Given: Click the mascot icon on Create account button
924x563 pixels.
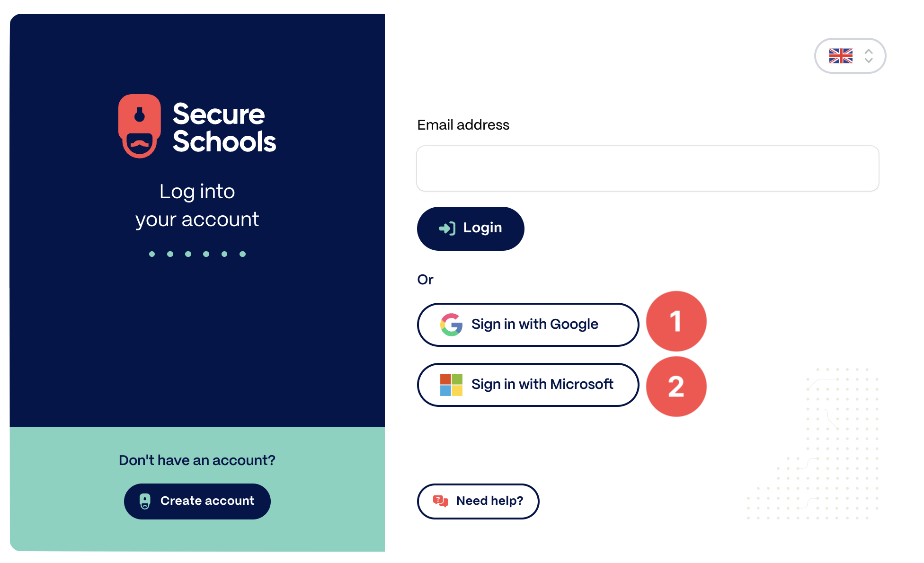Looking at the screenshot, I should [145, 501].
